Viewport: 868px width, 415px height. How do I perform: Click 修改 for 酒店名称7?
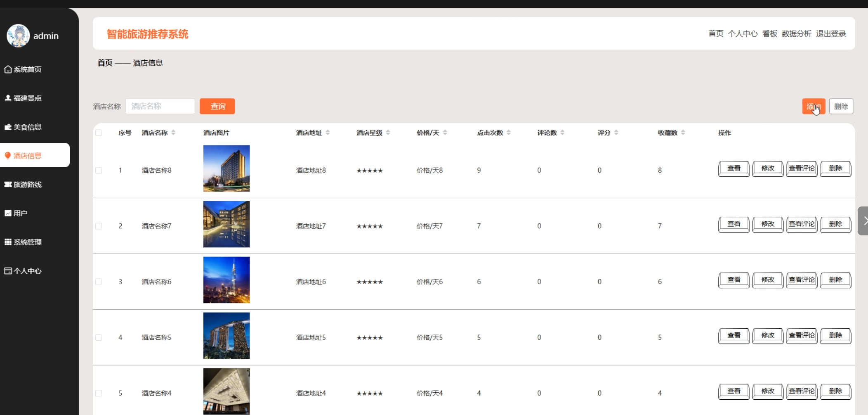pos(768,224)
